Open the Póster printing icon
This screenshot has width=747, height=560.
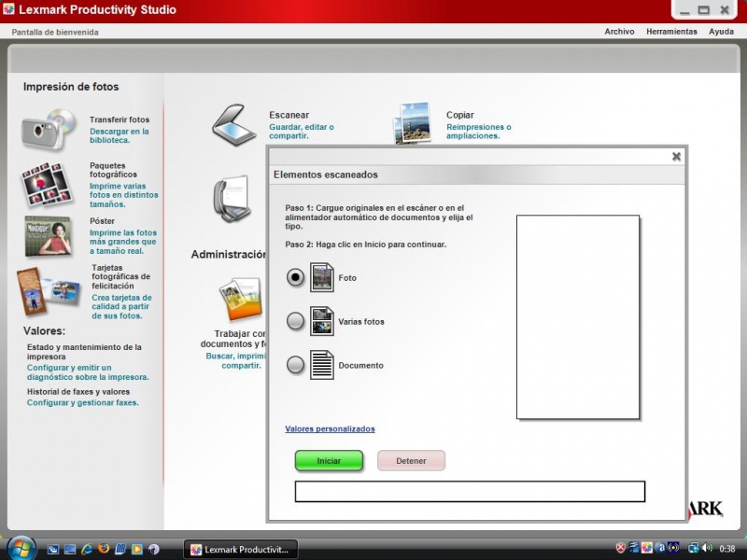[47, 236]
